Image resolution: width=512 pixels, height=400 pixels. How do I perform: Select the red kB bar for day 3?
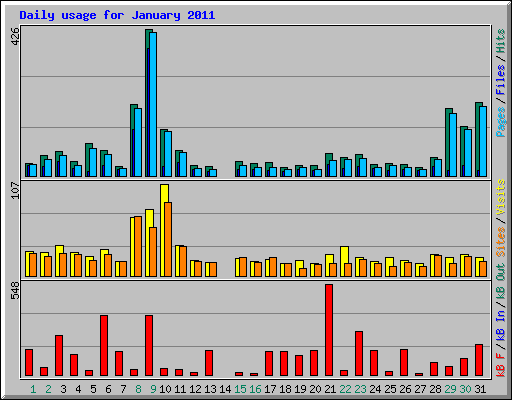[x=59, y=356]
